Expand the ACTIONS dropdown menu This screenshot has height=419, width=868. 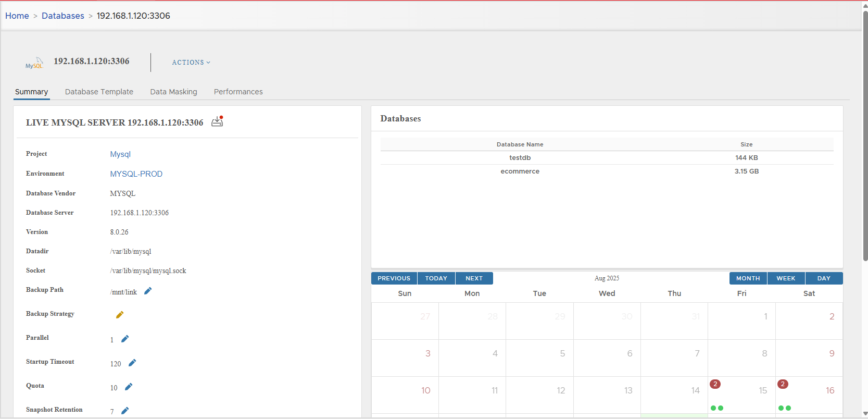[191, 63]
